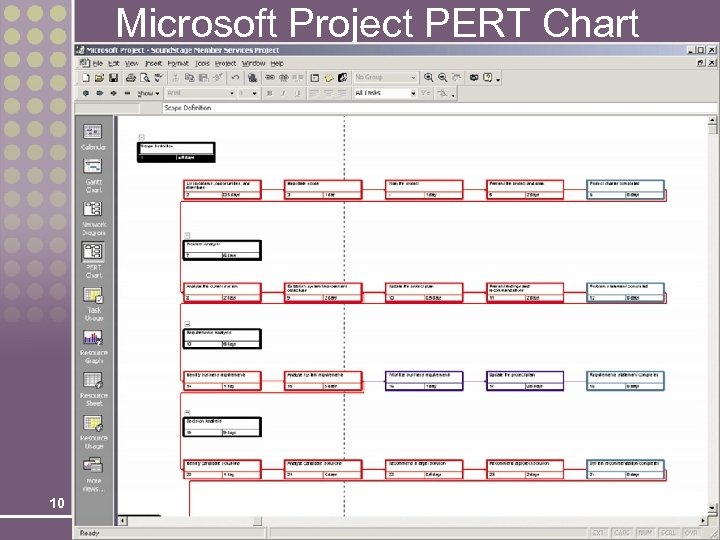Click the Show Subtasks plus icon

point(113,93)
